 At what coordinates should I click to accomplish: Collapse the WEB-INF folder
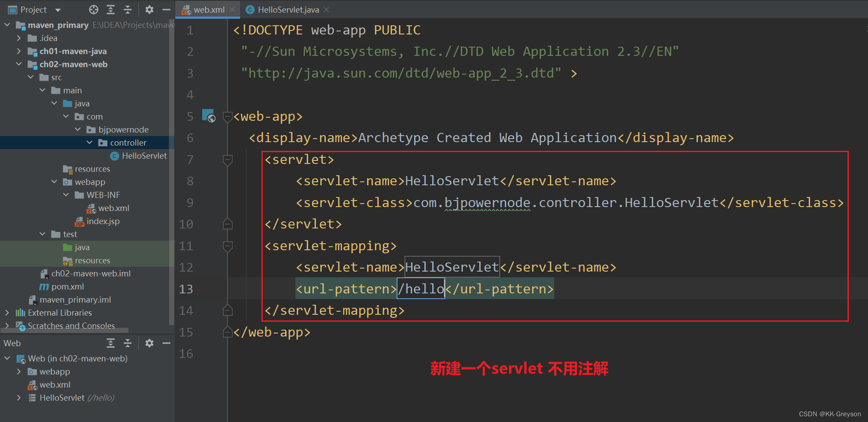pyautogui.click(x=66, y=195)
